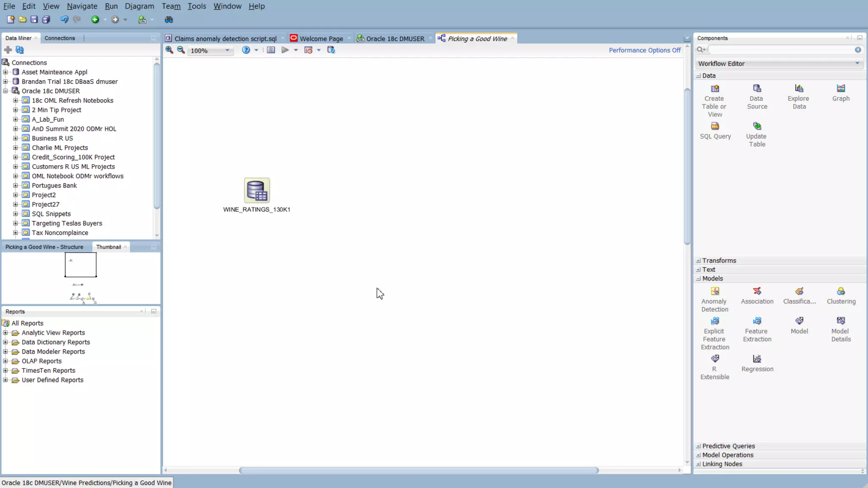This screenshot has height=488, width=868.
Task: Click the New file toolbar icon
Action: coord(11,19)
